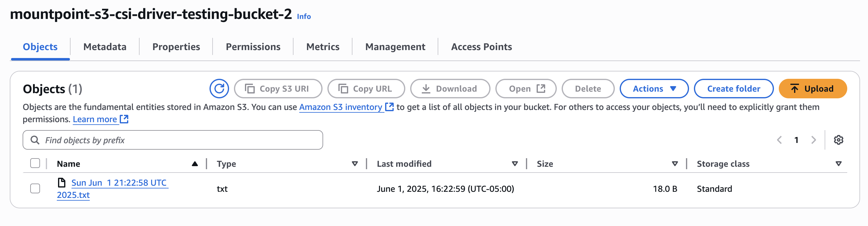The width and height of the screenshot is (868, 226).
Task: Open the Actions dropdown menu
Action: click(x=654, y=89)
